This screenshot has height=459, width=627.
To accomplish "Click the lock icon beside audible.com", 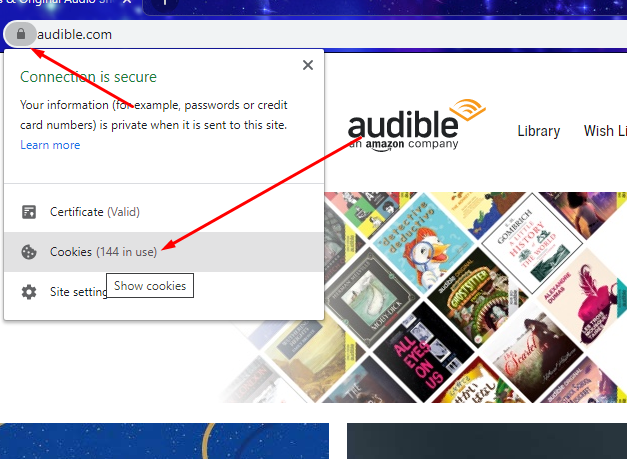I will pyautogui.click(x=21, y=34).
